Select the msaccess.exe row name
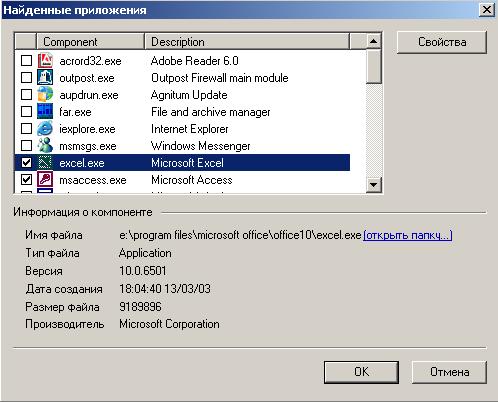The width and height of the screenshot is (498, 402). pos(93,180)
